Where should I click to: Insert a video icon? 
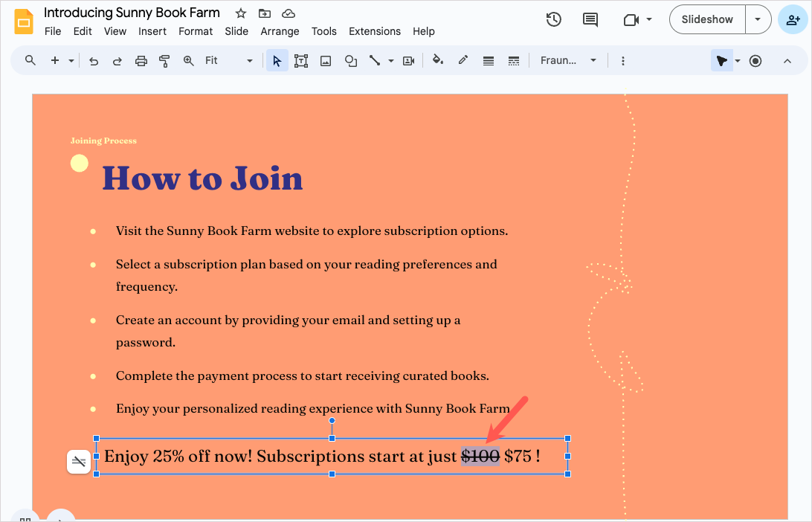click(x=409, y=61)
